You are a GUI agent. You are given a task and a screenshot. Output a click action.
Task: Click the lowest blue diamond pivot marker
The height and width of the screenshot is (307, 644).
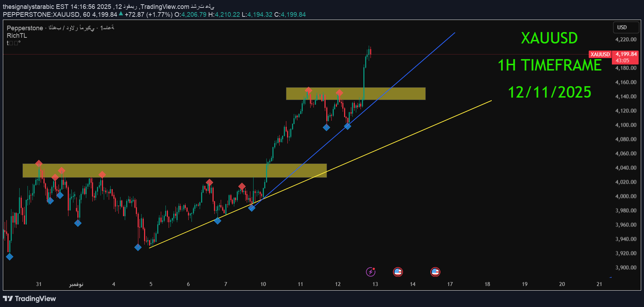tap(10, 256)
